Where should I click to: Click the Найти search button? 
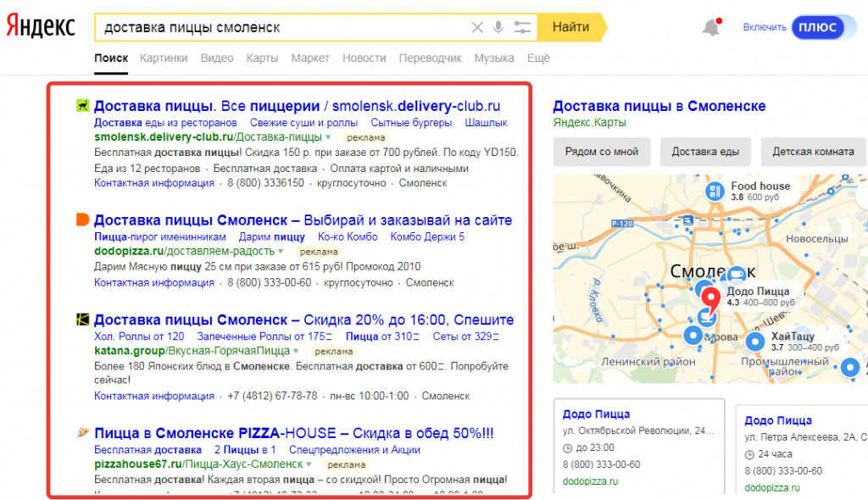point(571,27)
